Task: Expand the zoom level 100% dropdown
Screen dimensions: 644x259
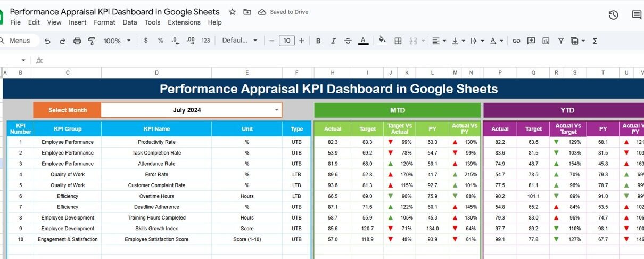Action: [x=116, y=41]
